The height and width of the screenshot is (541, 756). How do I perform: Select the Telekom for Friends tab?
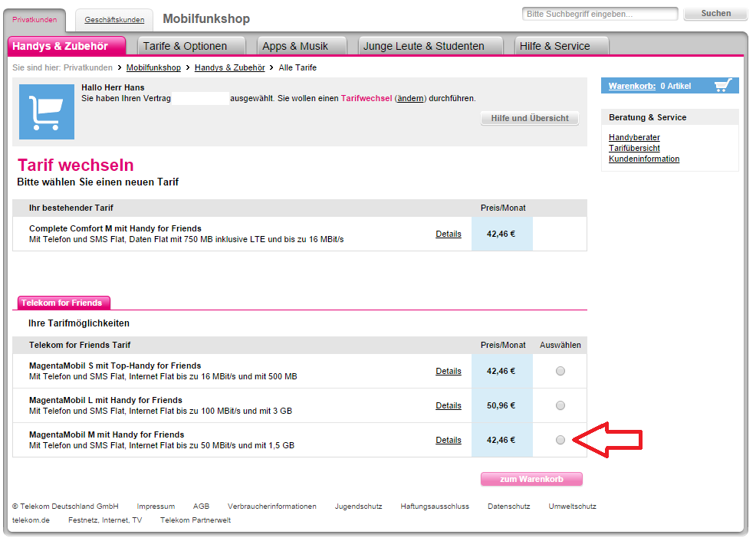pos(64,303)
